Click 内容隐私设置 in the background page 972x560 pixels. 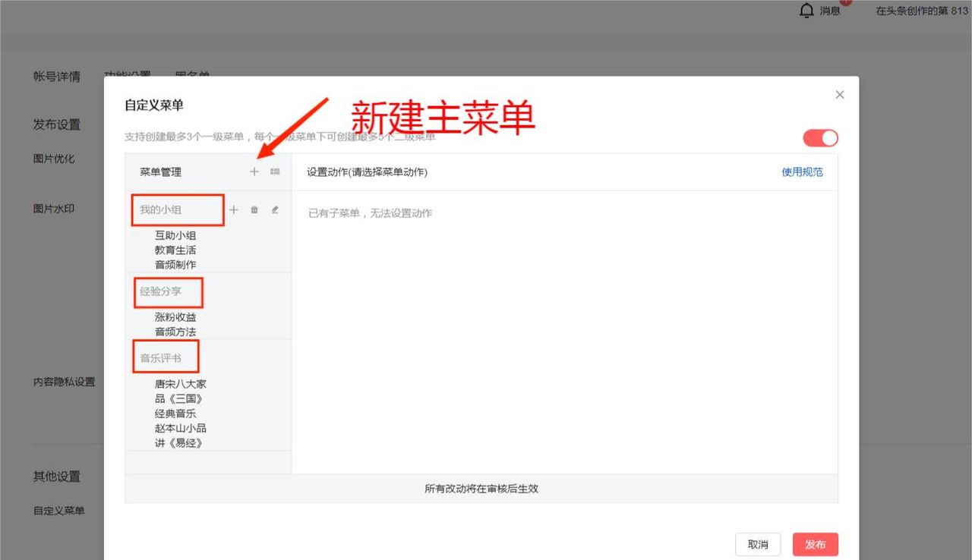pyautogui.click(x=64, y=382)
